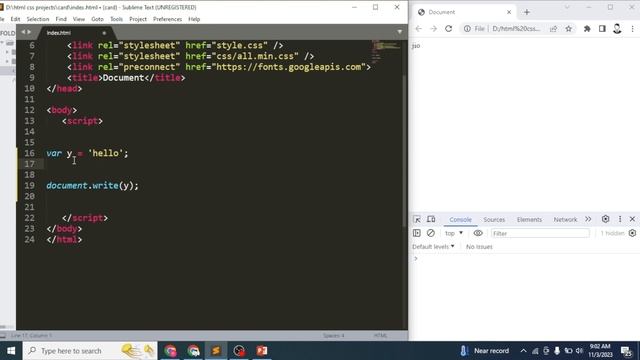Select the Document browser tab
Viewport: 640px width, 360px height.
pos(464,12)
